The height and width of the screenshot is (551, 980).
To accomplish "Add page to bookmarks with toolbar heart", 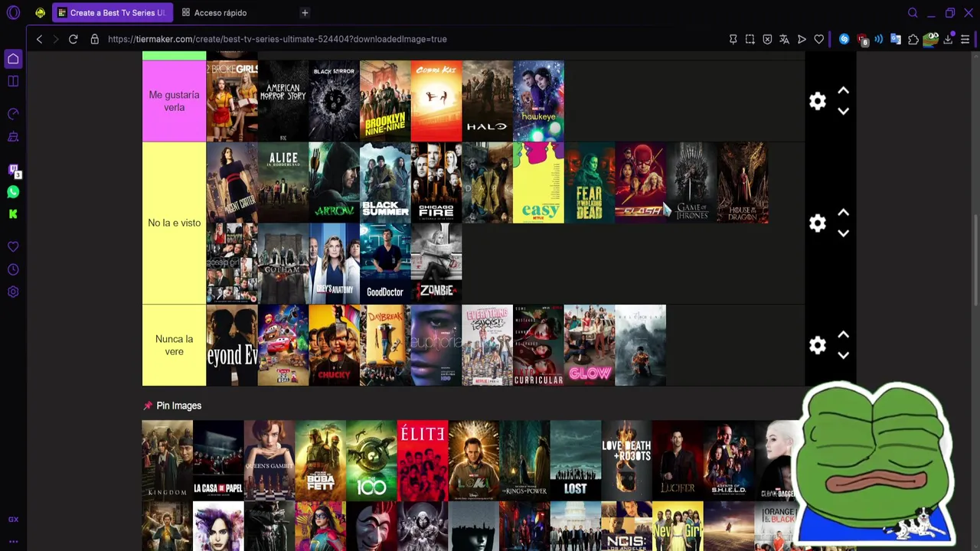I will coord(819,39).
